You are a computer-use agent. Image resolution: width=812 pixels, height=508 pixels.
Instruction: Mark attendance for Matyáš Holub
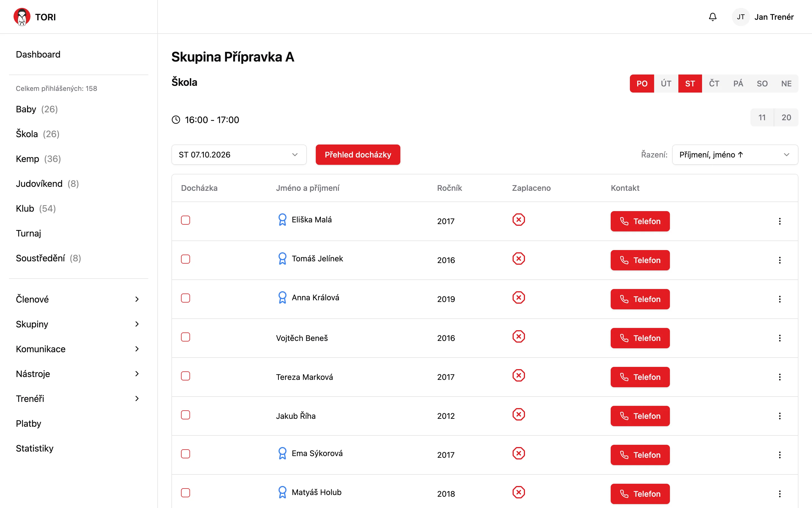(186, 493)
